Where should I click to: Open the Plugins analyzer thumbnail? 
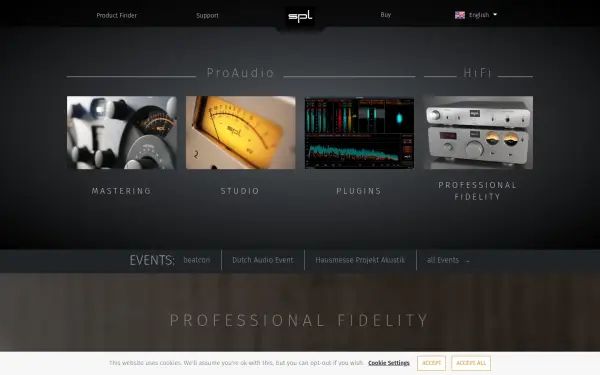coord(359,132)
